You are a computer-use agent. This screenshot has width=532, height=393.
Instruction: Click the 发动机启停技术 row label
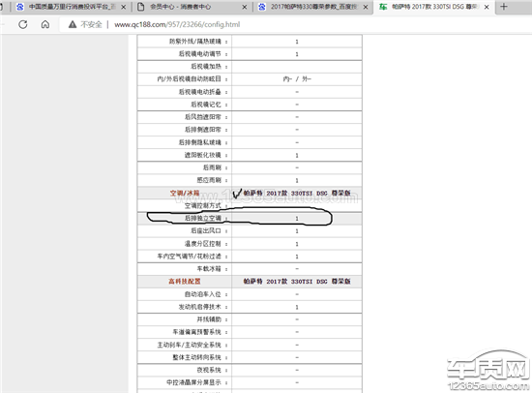coord(200,307)
